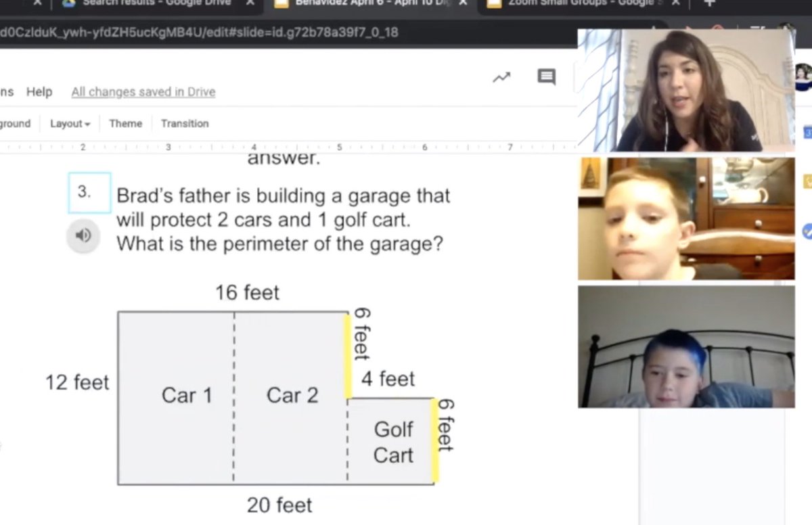Select the yellow line beside Car 2

tap(348, 356)
